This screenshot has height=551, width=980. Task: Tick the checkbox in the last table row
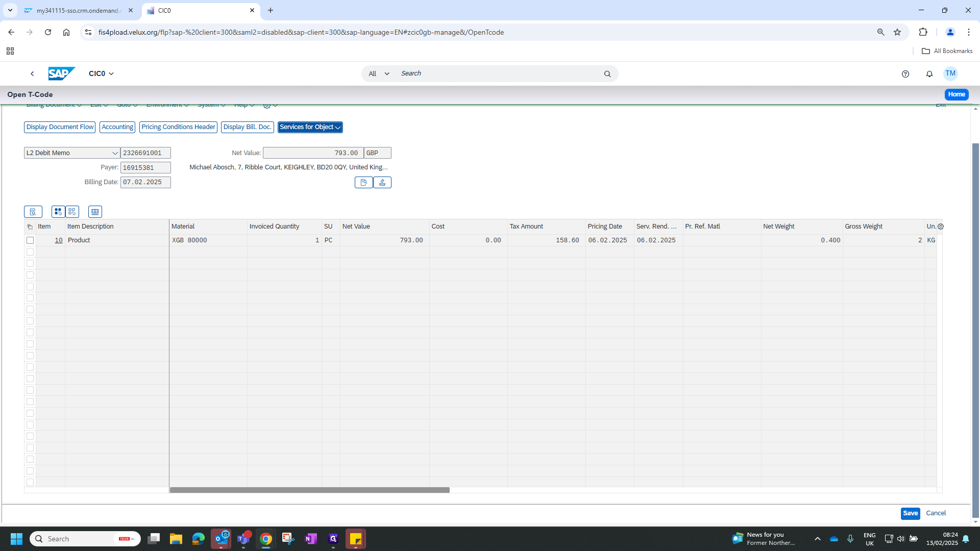[x=30, y=483]
